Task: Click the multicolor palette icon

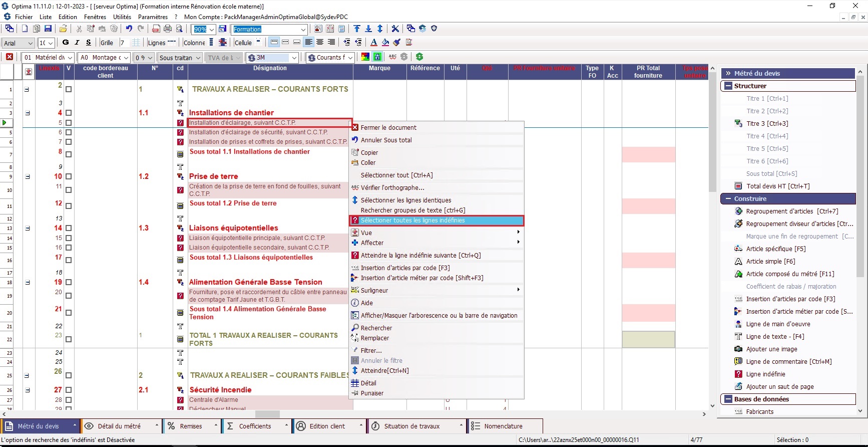Action: (365, 57)
